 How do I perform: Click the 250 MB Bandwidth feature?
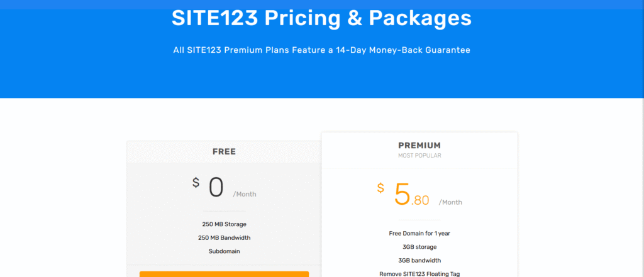224,237
